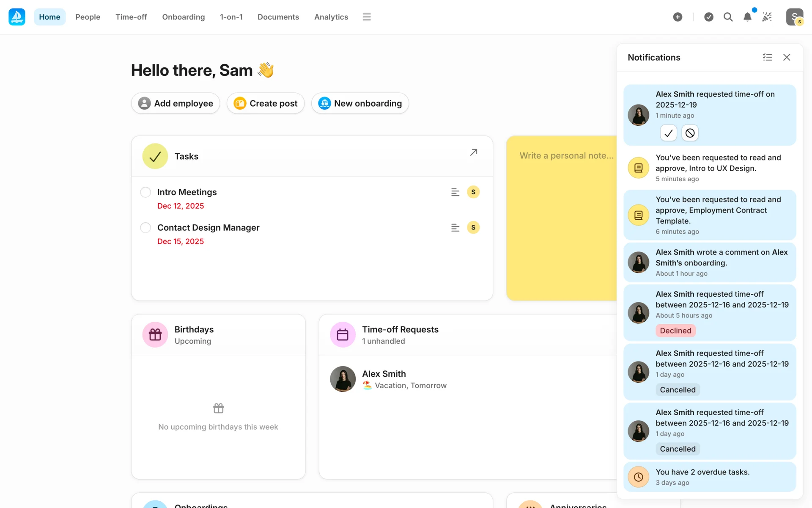Click the Add employee button

point(176,103)
